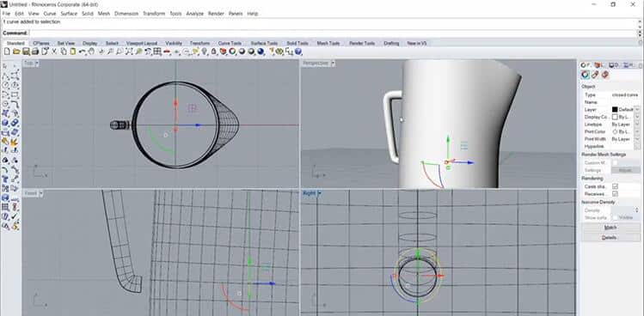Open the Curve menu

point(50,14)
